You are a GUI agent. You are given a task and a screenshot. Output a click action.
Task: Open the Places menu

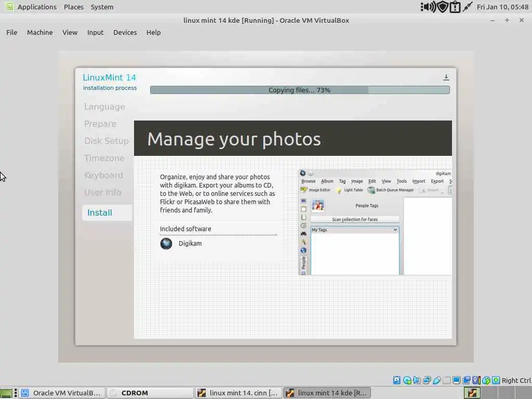[x=74, y=7]
